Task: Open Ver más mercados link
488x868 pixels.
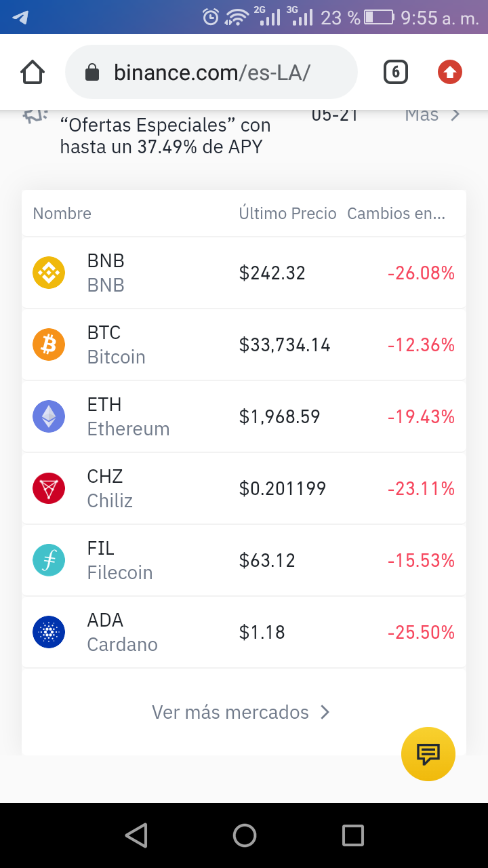Action: (x=230, y=712)
